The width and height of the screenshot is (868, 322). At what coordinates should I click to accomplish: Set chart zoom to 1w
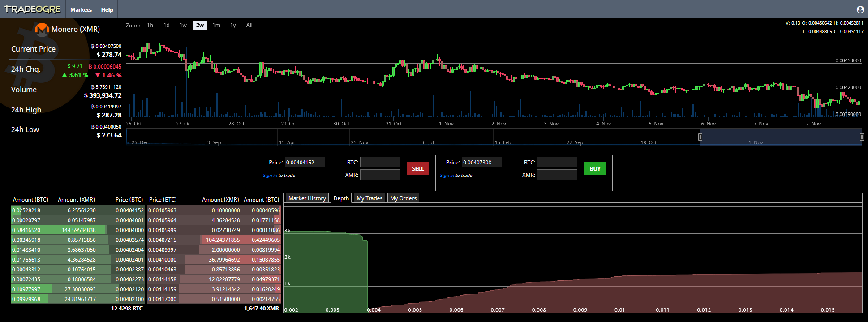183,26
